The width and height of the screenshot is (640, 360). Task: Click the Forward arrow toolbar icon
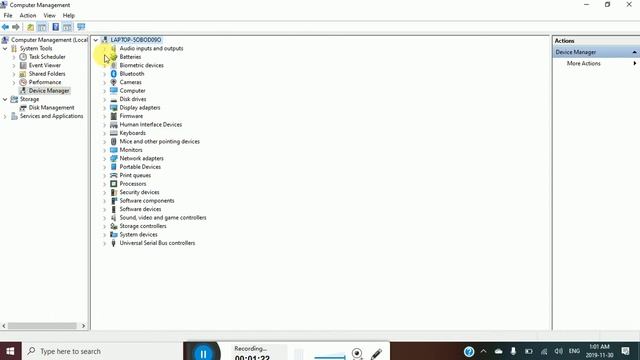[16, 27]
